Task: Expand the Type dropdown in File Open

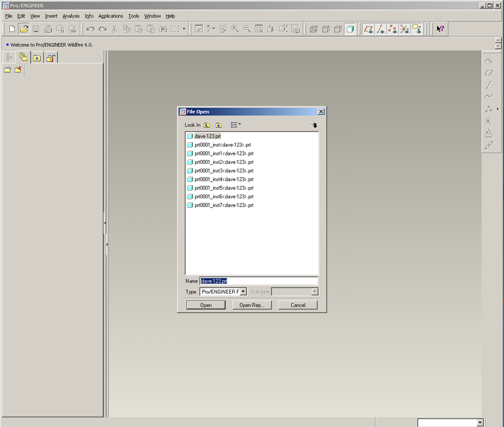Action: (x=243, y=292)
